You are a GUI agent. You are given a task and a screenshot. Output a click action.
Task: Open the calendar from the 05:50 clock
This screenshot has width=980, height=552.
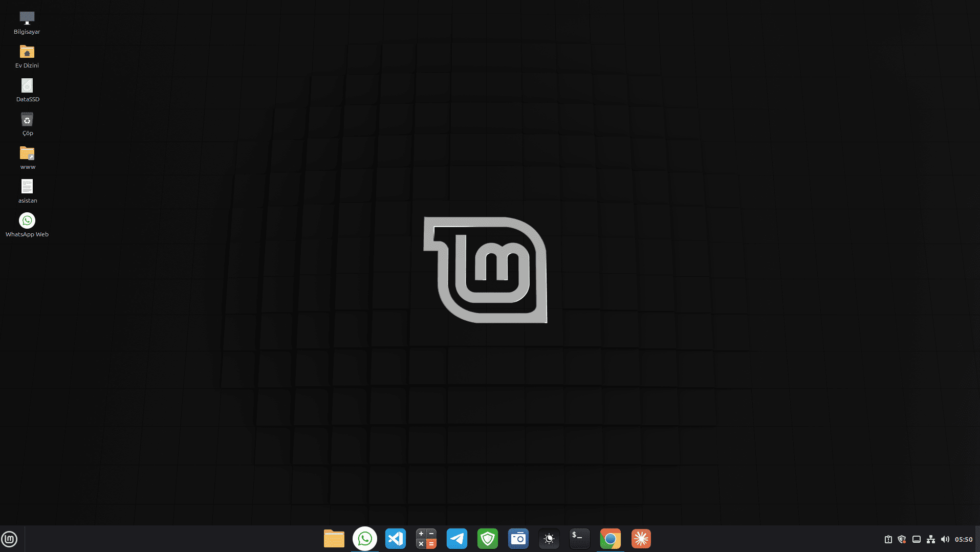click(x=964, y=539)
